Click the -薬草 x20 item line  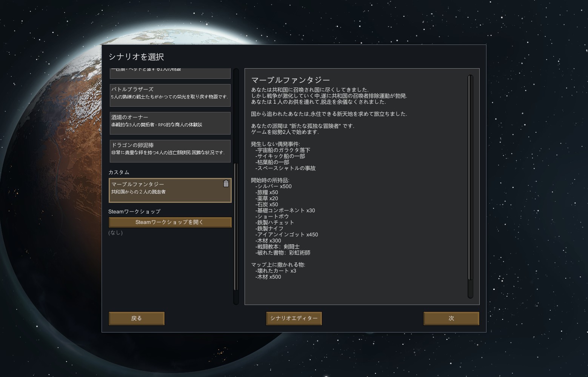[x=266, y=198]
